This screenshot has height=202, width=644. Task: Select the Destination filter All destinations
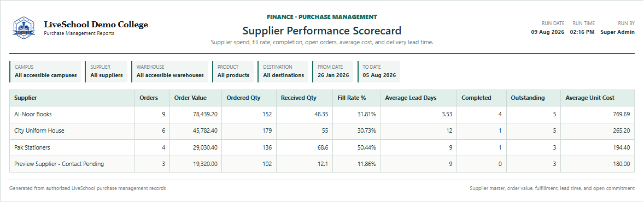tap(283, 72)
